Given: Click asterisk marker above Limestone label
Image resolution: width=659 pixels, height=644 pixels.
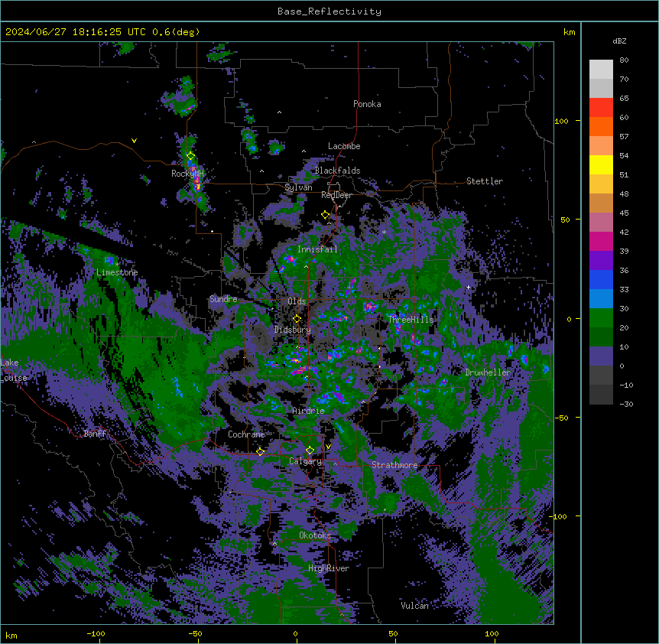Looking at the screenshot, I should (117, 265).
